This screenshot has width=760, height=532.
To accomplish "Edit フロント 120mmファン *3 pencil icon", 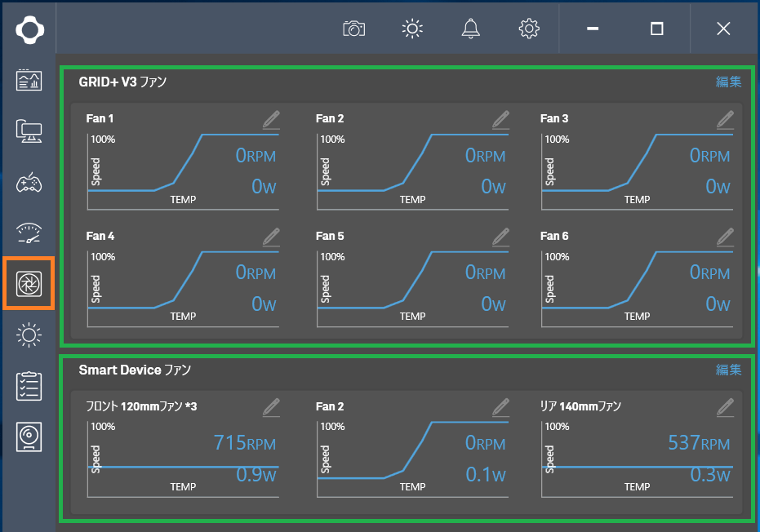I will point(271,407).
